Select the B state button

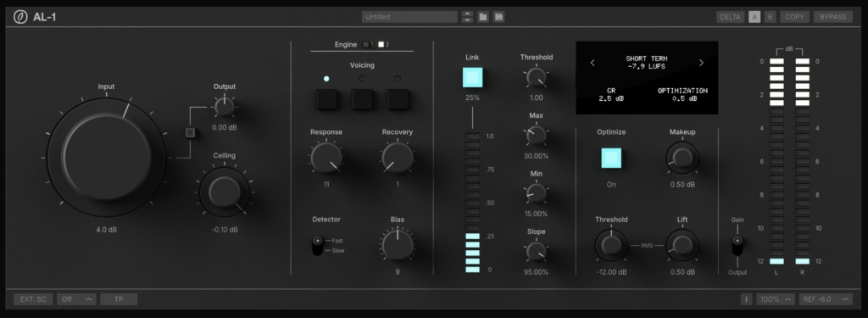coord(770,17)
